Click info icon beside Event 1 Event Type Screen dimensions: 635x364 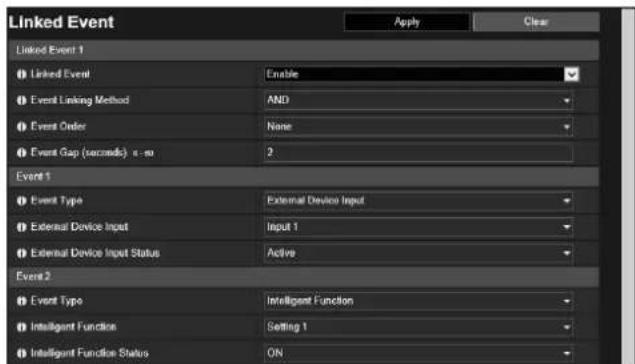21,201
